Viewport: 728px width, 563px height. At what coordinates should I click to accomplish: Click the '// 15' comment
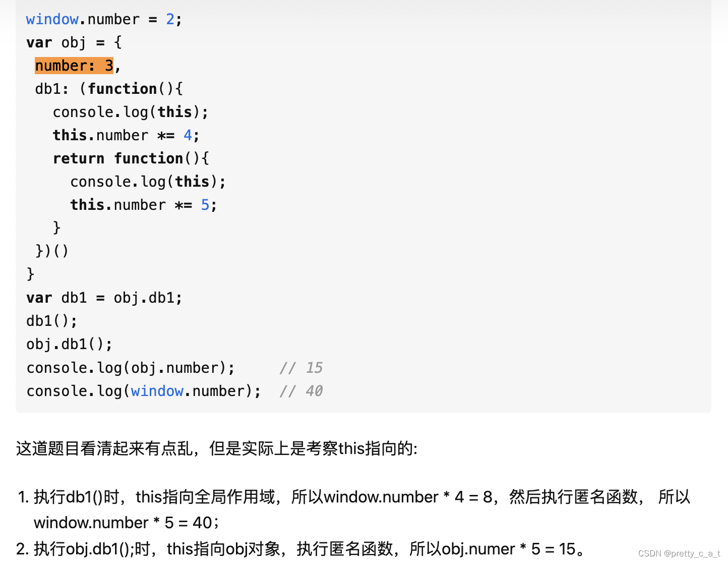point(301,368)
